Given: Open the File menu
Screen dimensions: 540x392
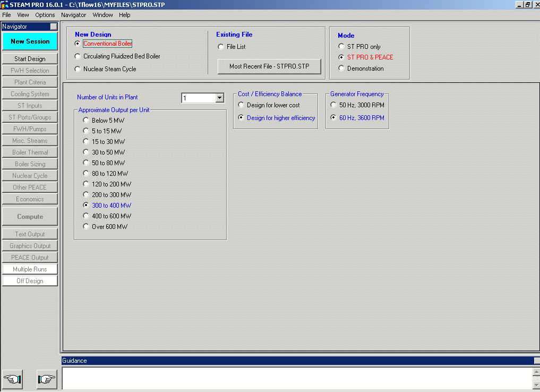Looking at the screenshot, I should click(x=6, y=15).
